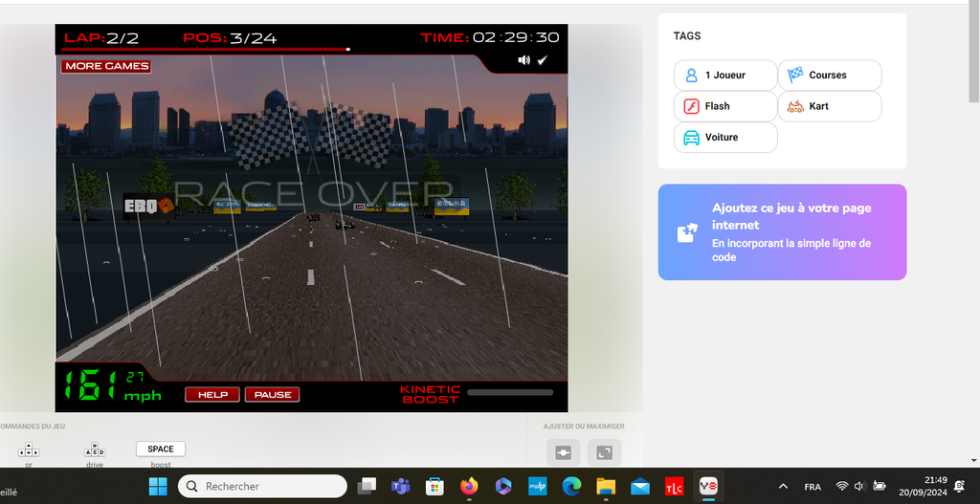Pause the race with PAUSE button
This screenshot has height=504, width=980.
[x=272, y=394]
